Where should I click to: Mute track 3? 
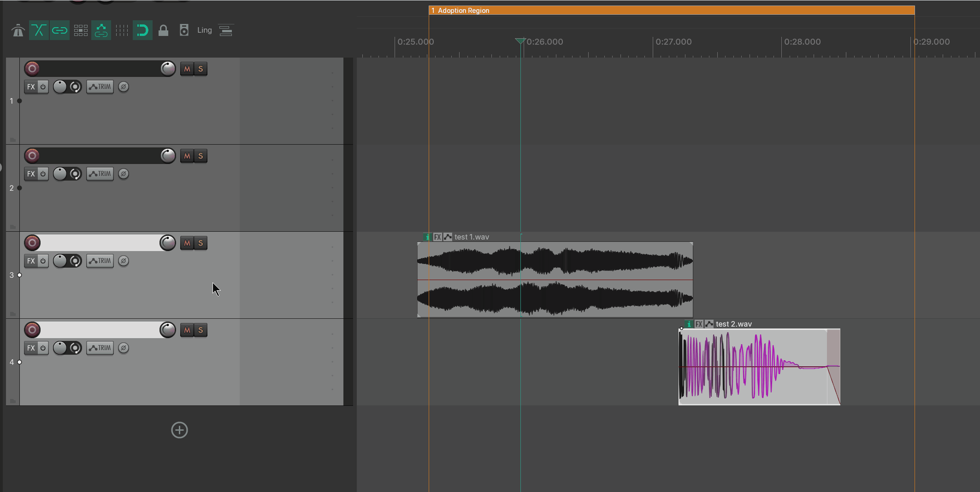click(187, 243)
